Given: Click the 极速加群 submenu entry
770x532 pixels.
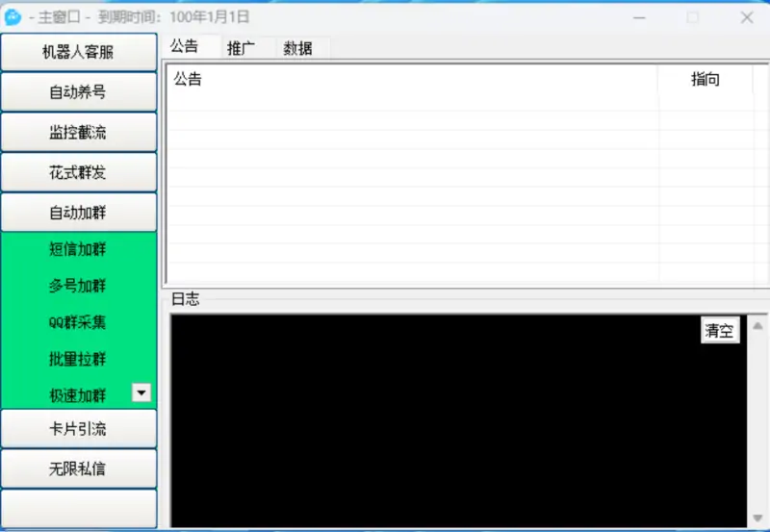Looking at the screenshot, I should [78, 394].
